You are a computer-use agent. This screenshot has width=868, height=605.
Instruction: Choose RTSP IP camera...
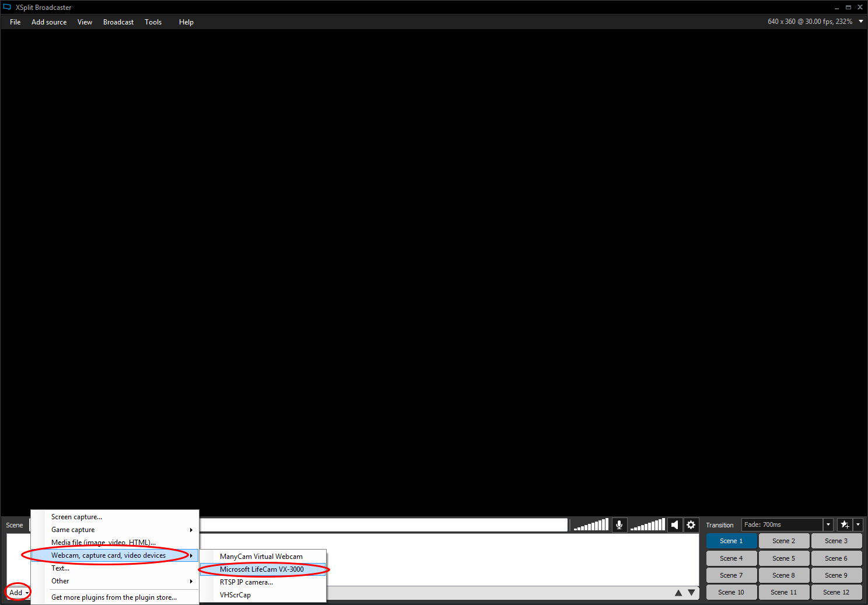263,582
